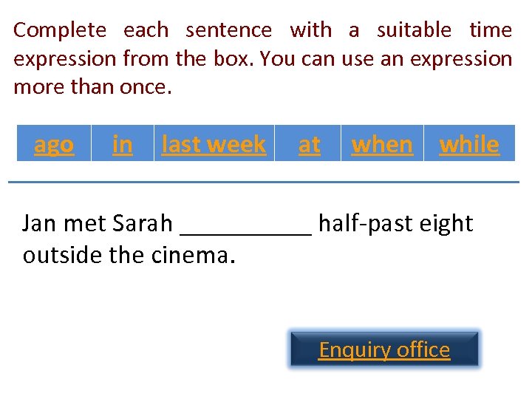Click the "at" answer option
The width and height of the screenshot is (532, 399).
click(x=309, y=144)
